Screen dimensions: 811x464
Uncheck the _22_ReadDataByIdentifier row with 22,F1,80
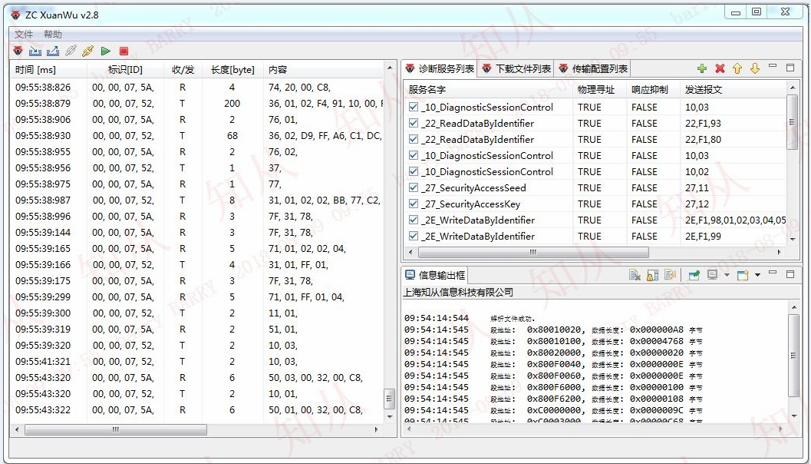[x=413, y=139]
